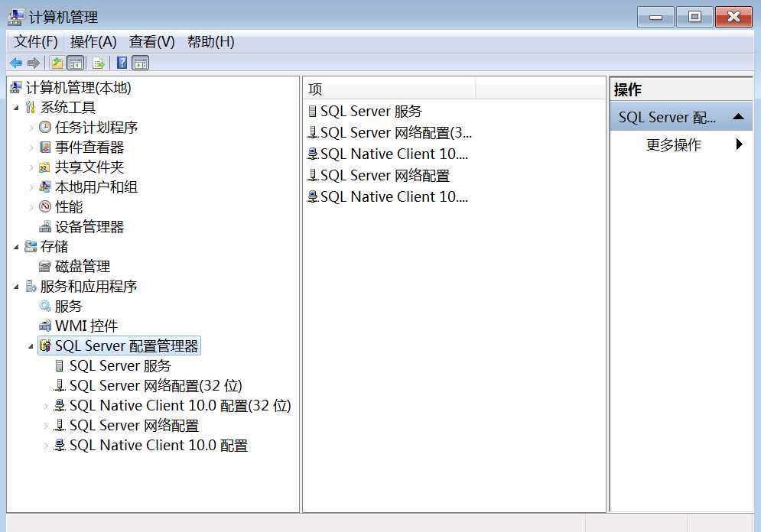
Task: Select tree item SQL Server 服务
Action: (x=120, y=365)
